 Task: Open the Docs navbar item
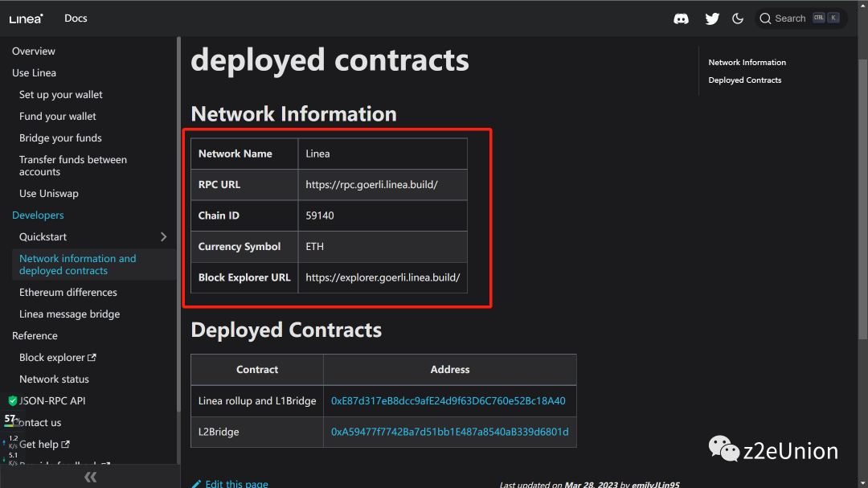point(76,18)
